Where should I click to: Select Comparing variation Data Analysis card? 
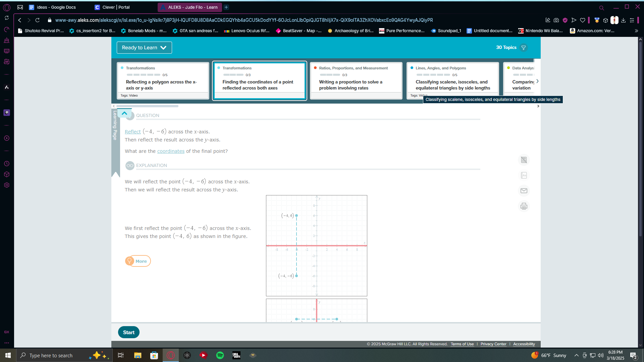tap(519, 81)
